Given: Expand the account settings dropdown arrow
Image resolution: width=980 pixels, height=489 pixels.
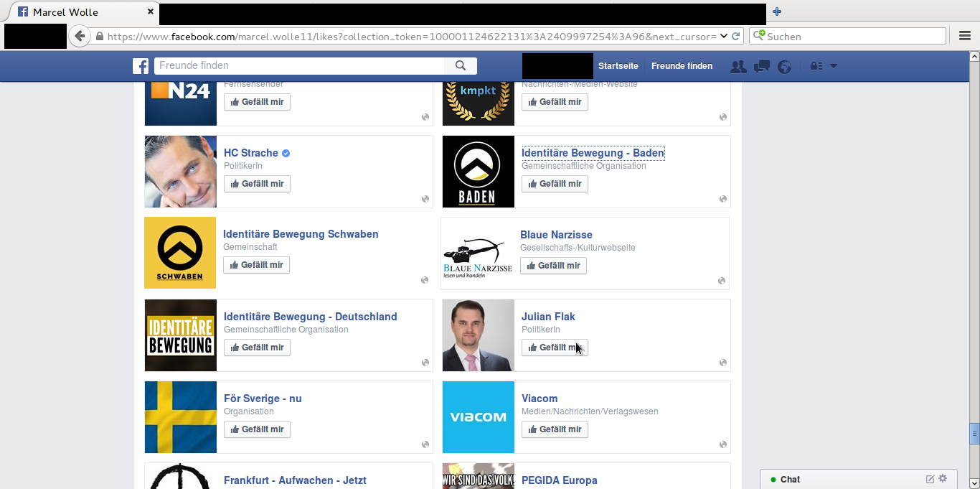Looking at the screenshot, I should click(834, 66).
